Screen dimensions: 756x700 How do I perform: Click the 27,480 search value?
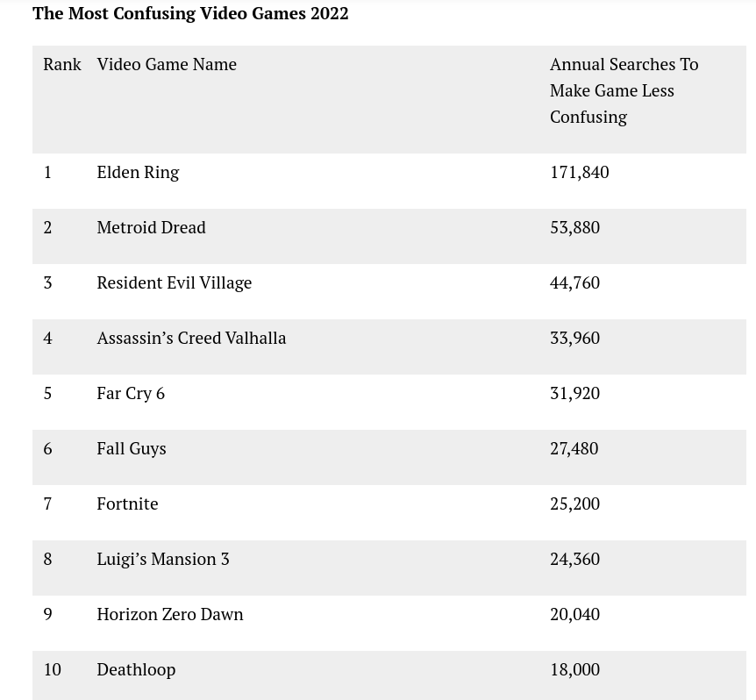[x=574, y=449]
